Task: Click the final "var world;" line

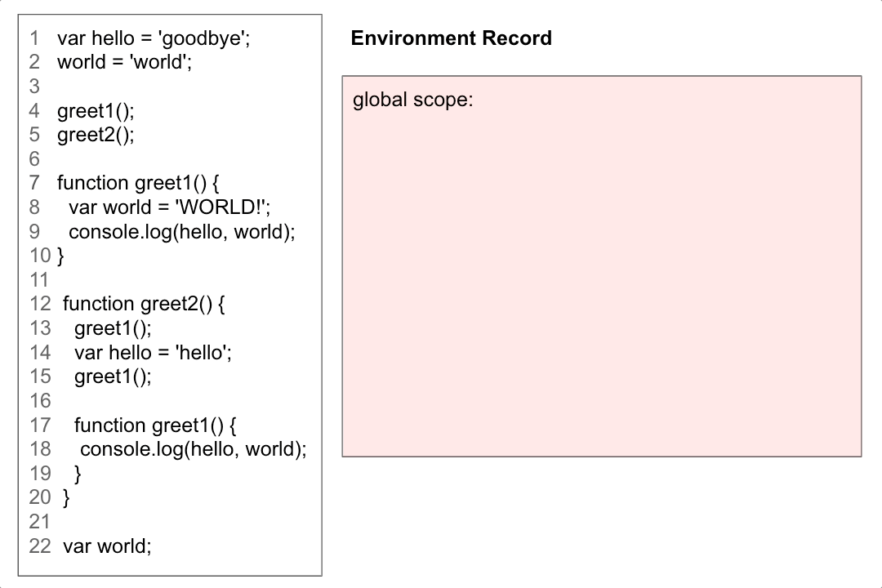Action: point(107,546)
